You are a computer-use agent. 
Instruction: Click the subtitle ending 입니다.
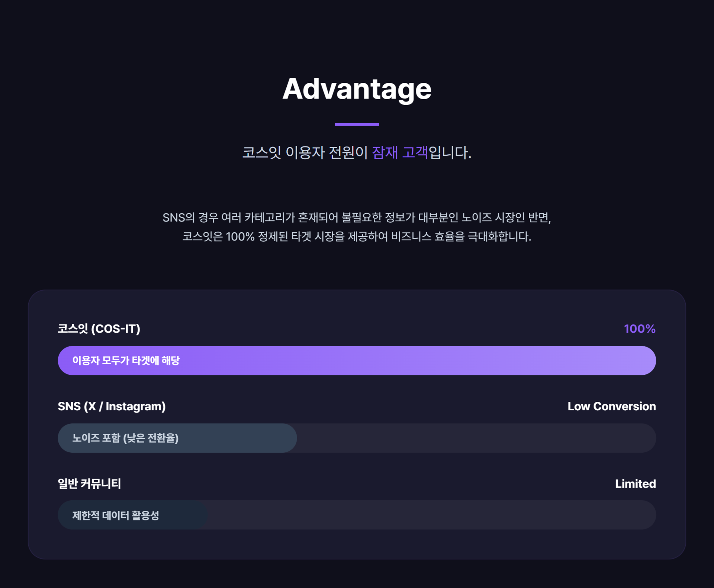coord(449,152)
